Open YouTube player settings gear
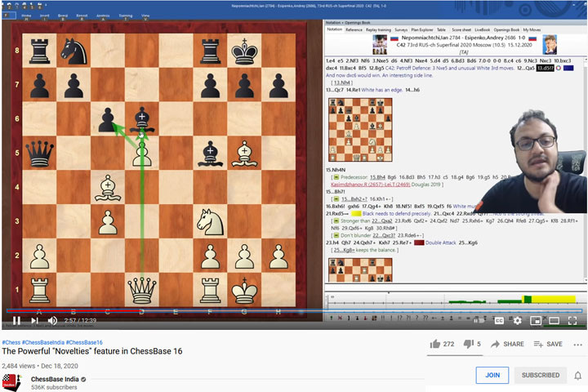The image size is (588, 392). (518, 321)
